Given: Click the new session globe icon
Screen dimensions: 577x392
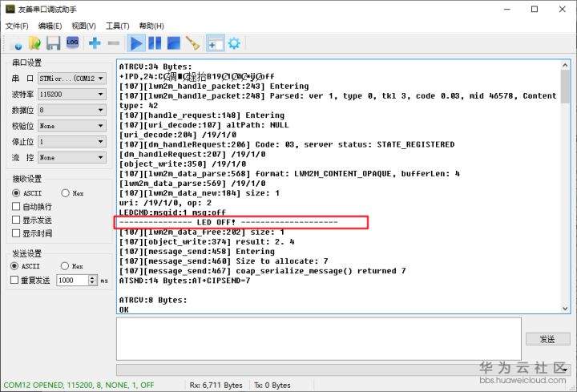Looking at the screenshot, I should click(x=18, y=44).
